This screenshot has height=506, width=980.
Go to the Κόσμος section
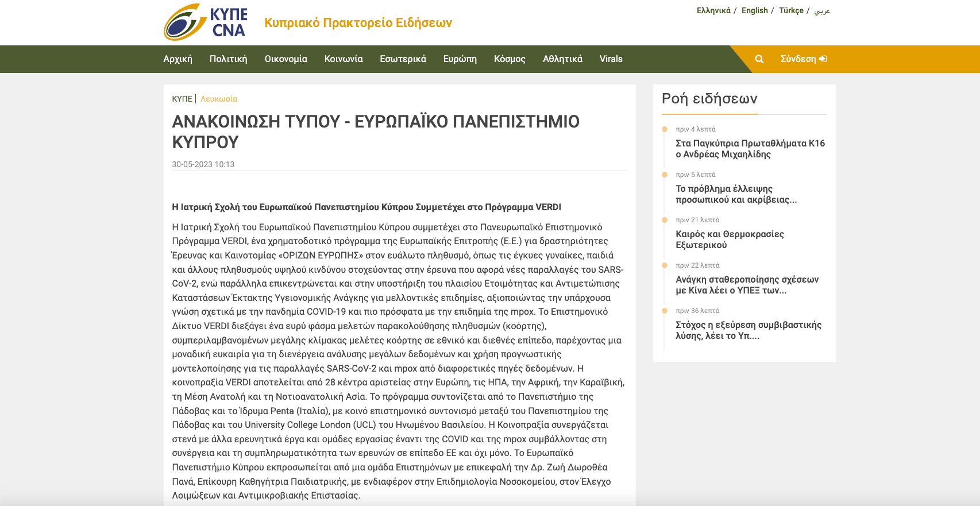[x=510, y=59]
